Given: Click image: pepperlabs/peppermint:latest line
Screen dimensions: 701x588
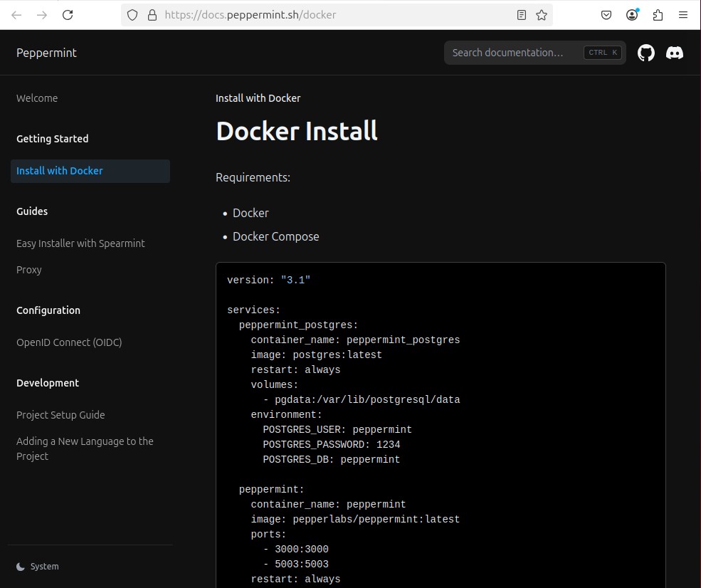Looking at the screenshot, I should (355, 520).
